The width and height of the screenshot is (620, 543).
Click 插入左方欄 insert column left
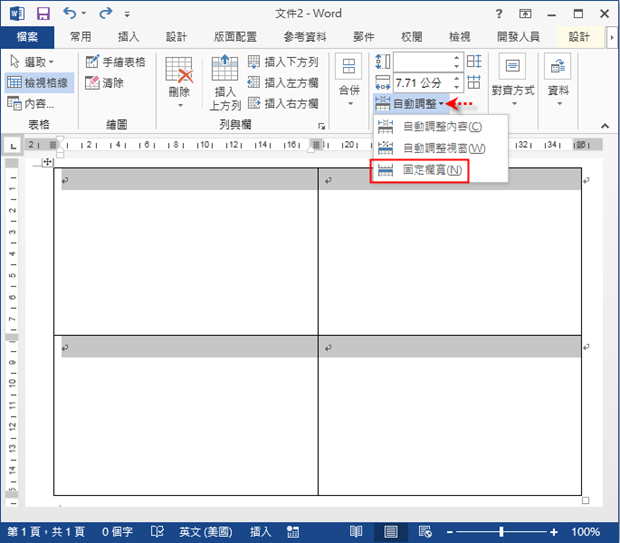(283, 83)
